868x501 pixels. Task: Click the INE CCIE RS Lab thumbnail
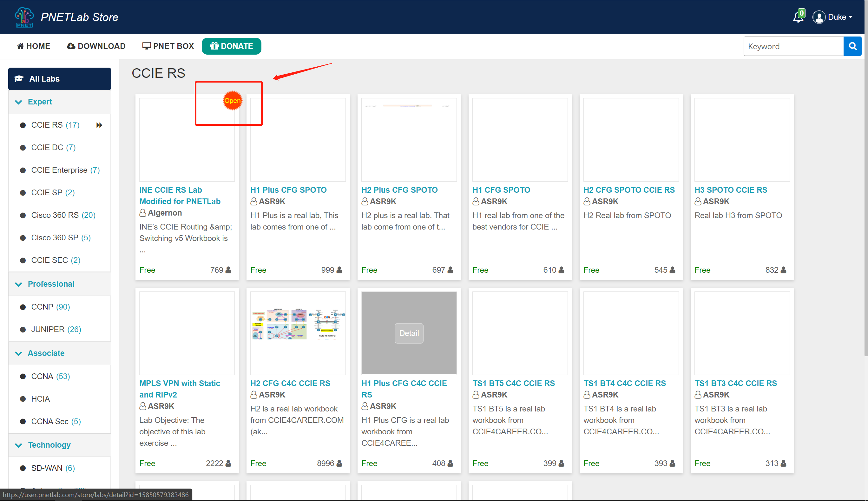187,140
